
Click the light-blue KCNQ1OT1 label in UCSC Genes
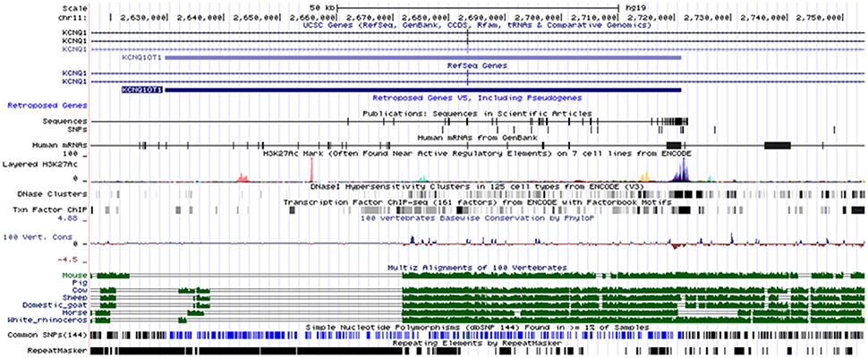click(142, 57)
